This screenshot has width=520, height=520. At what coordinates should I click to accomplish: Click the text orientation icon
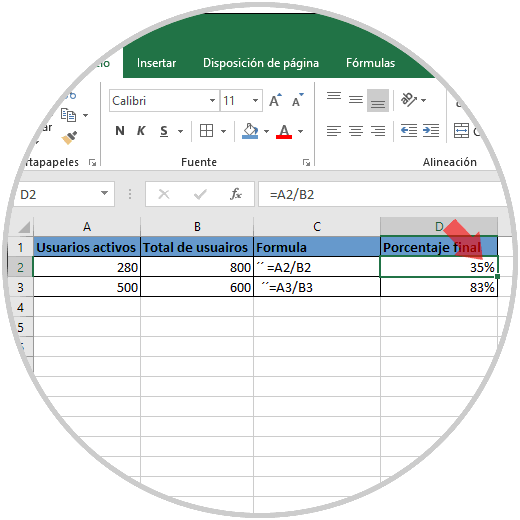click(409, 99)
